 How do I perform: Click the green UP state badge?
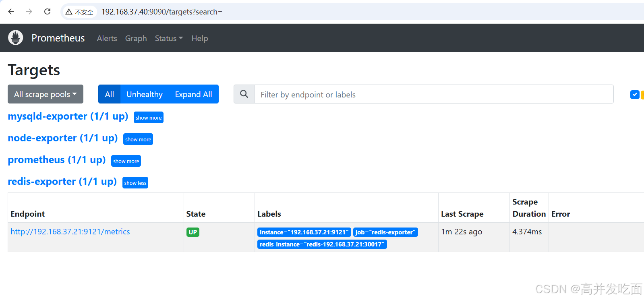pos(193,232)
